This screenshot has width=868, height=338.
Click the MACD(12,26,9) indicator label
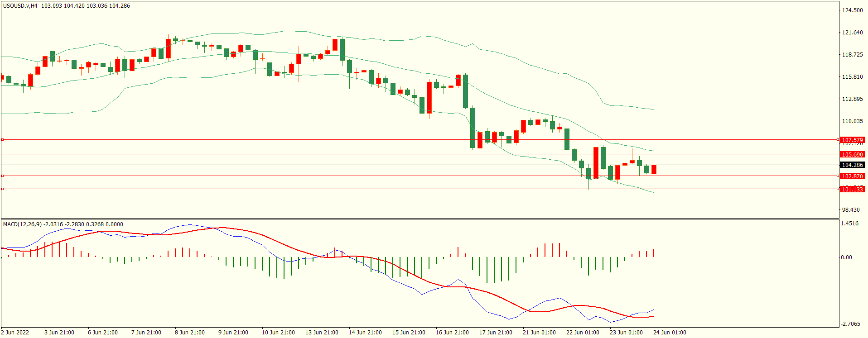coord(22,224)
